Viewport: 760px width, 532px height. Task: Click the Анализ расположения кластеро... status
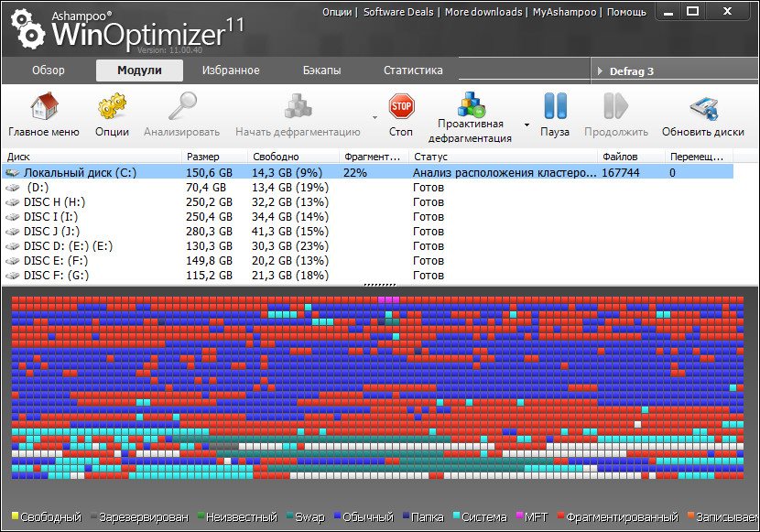505,173
